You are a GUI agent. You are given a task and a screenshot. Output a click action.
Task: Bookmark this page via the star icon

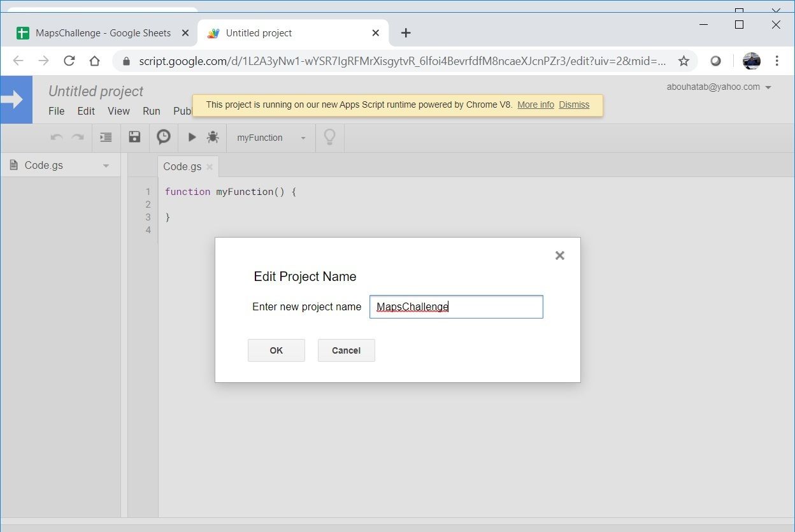coord(684,61)
